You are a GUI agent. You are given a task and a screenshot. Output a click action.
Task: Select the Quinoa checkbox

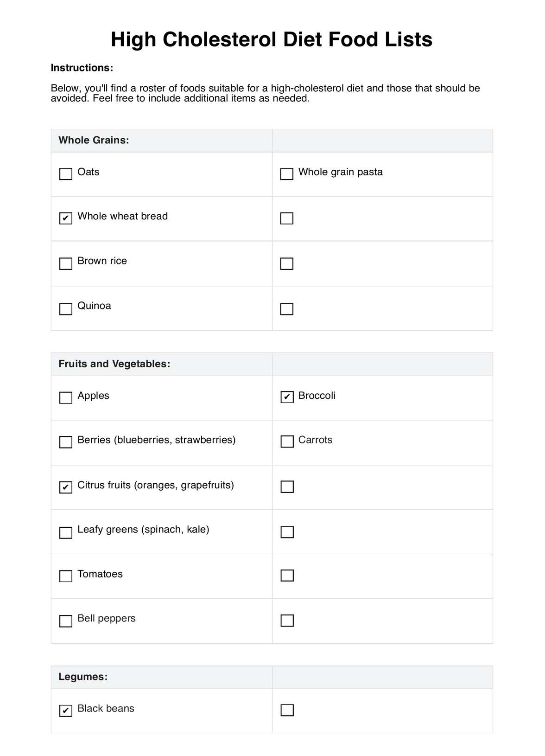66,309
